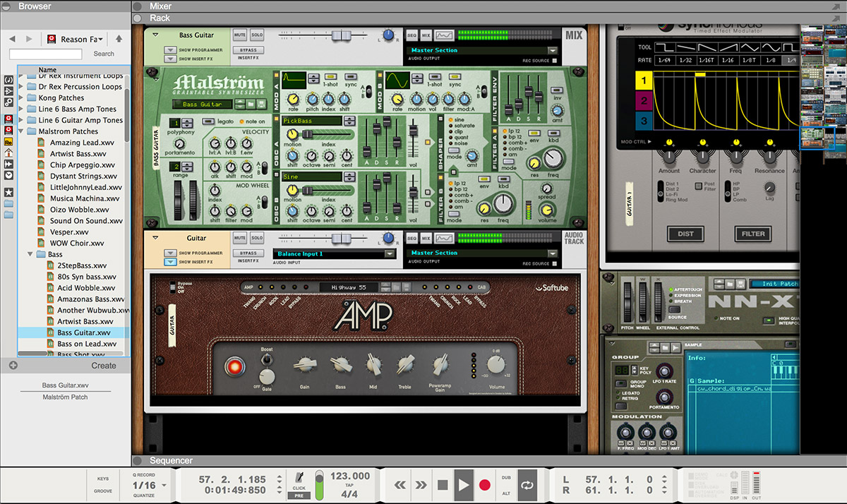Screen dimensions: 847x504
Task: Click the red Record button
Action: pos(485,485)
